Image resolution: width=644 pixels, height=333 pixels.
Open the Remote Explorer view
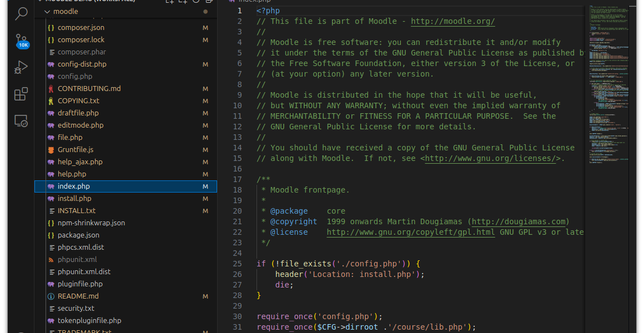pyautogui.click(x=21, y=121)
